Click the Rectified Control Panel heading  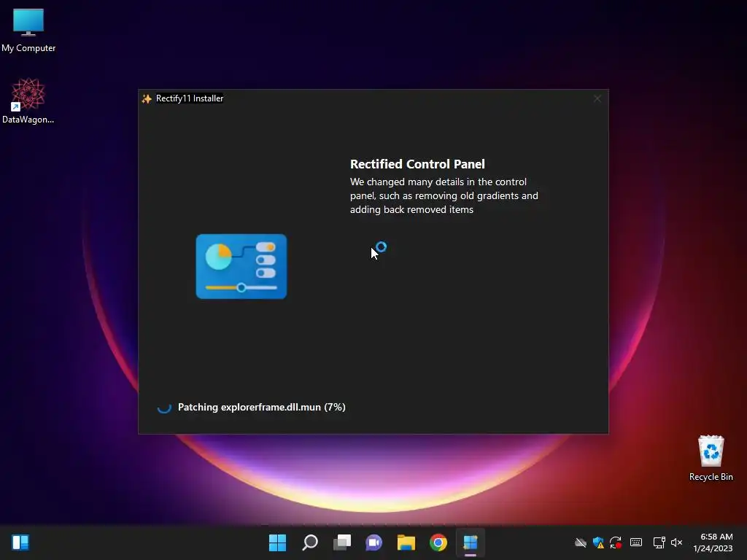point(417,164)
